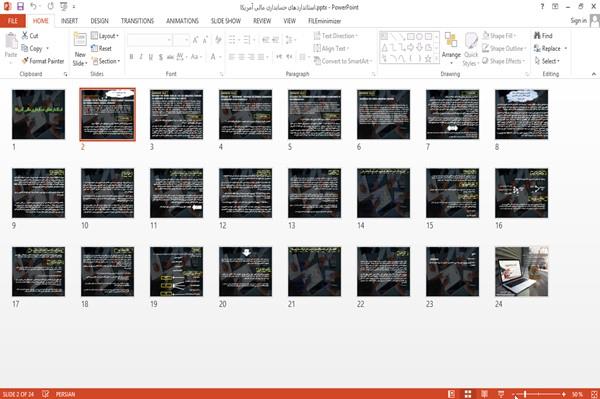Click Align Text option
The image size is (600, 399).
pyautogui.click(x=332, y=48)
